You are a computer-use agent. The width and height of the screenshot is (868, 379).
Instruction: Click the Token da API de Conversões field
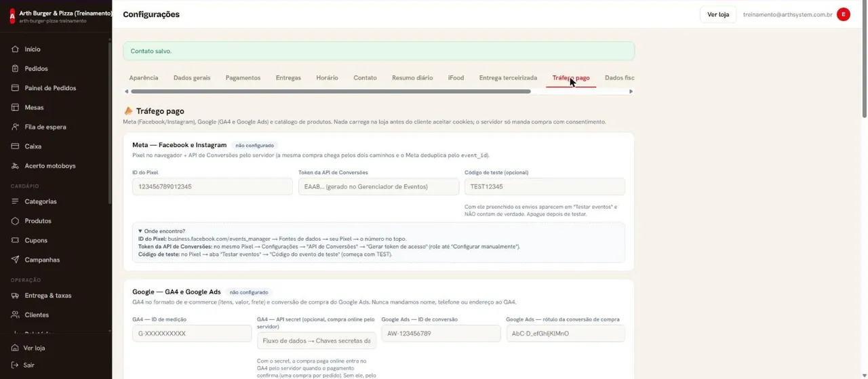click(x=378, y=186)
